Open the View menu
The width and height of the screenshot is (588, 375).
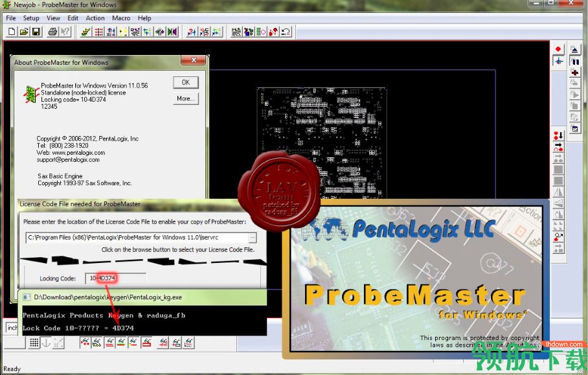coord(53,18)
